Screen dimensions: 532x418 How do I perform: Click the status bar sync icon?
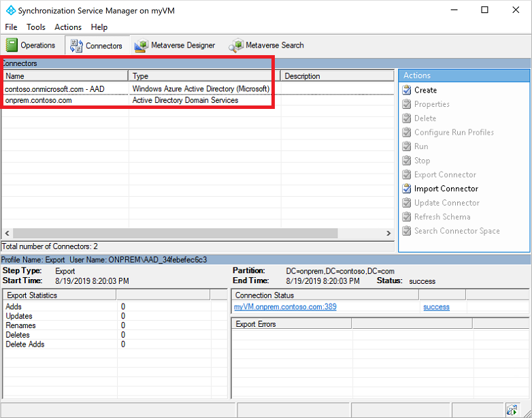[512, 410]
